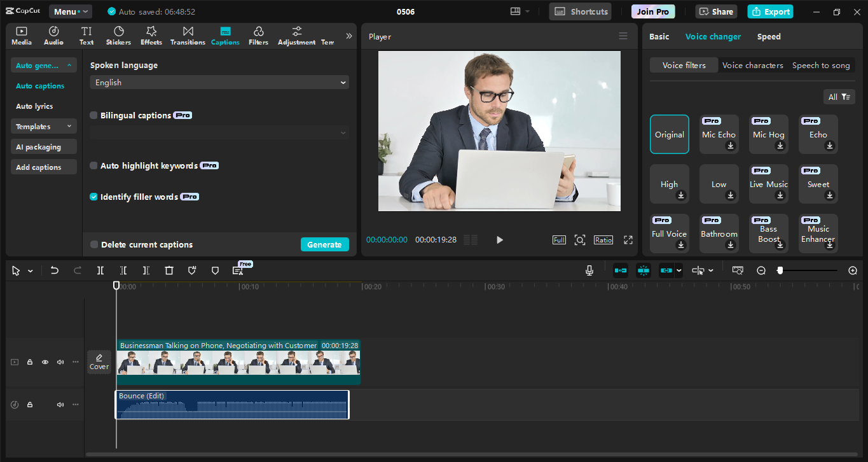Viewport: 868px width, 462px height.
Task: Open the Spoken language dropdown
Action: tap(219, 82)
